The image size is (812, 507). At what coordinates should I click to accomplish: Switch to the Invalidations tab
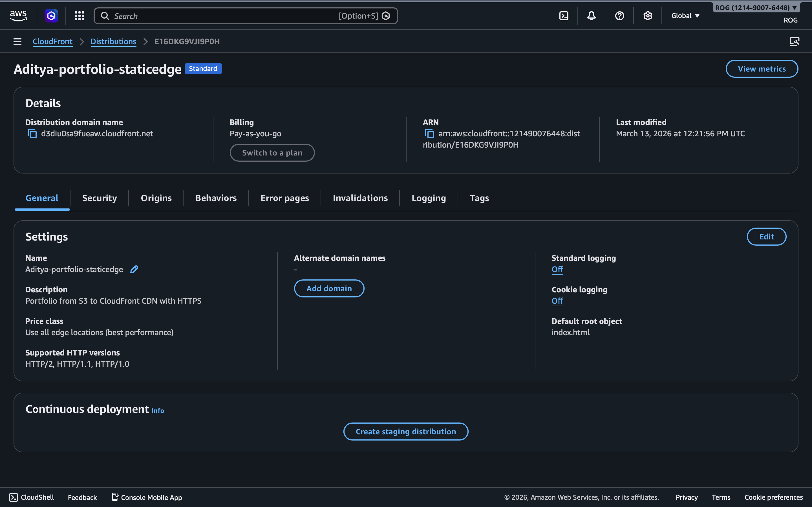pyautogui.click(x=360, y=198)
